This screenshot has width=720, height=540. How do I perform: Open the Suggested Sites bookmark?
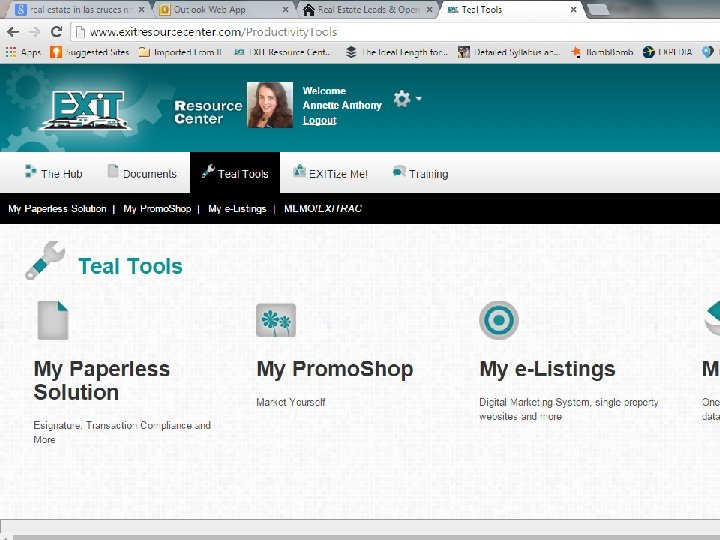click(90, 52)
